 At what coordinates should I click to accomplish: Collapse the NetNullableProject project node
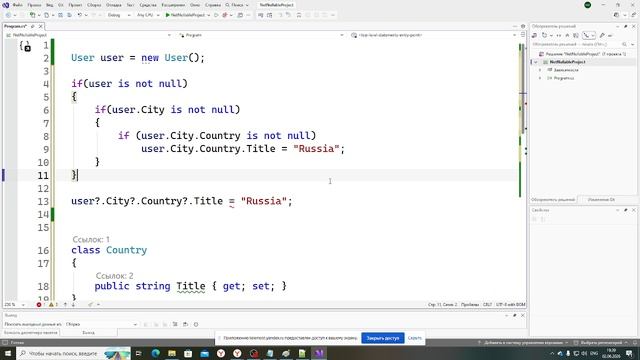536,62
